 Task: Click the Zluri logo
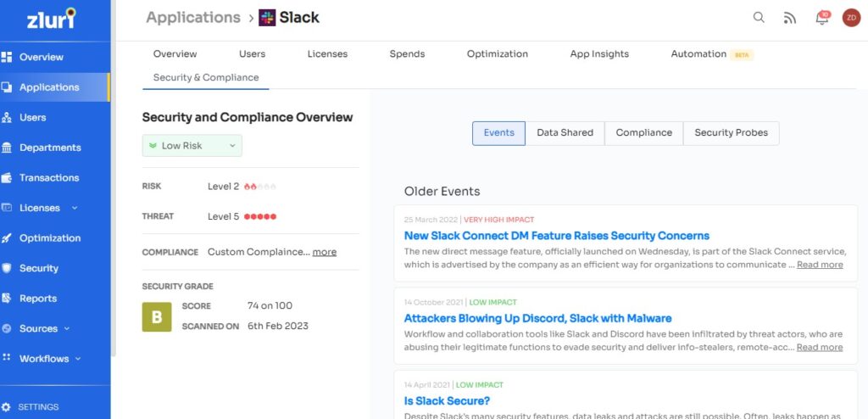52,19
